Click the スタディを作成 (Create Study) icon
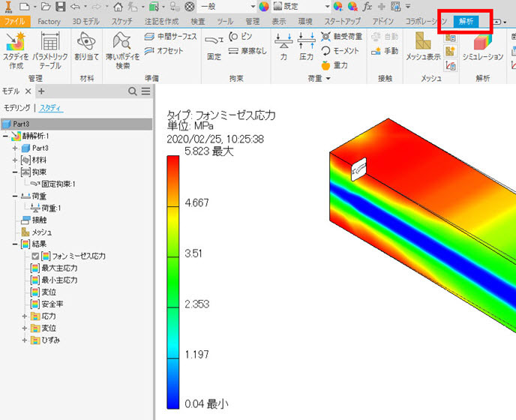 (x=16, y=51)
